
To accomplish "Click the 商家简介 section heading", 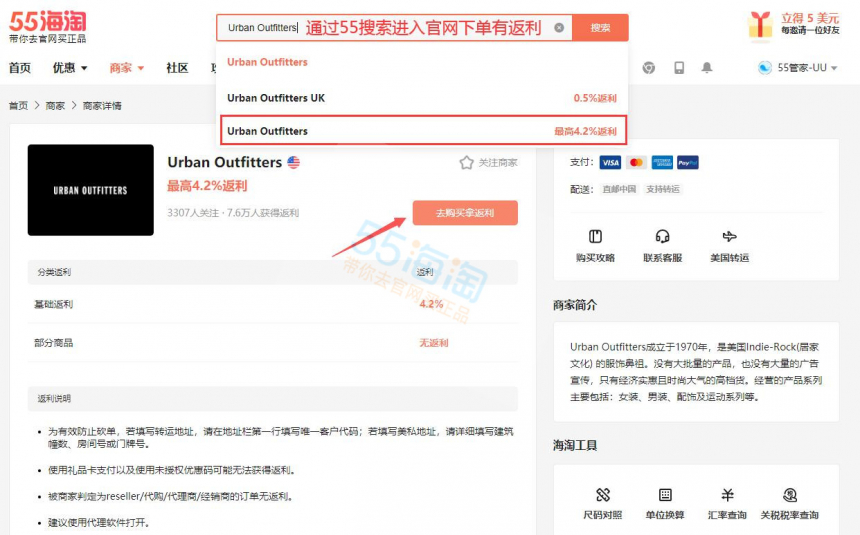I will point(575,305).
